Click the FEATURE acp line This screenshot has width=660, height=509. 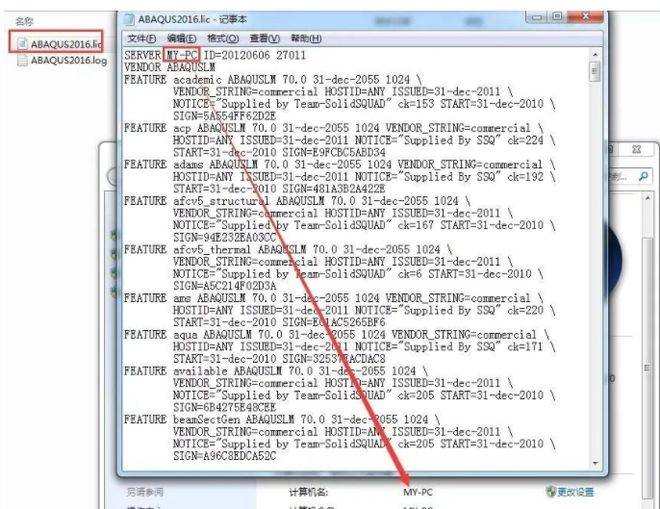[334, 128]
